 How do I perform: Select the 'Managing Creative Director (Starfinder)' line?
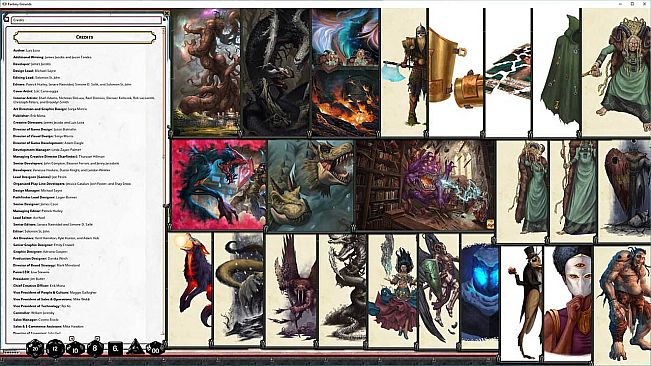pyautogui.click(x=59, y=156)
